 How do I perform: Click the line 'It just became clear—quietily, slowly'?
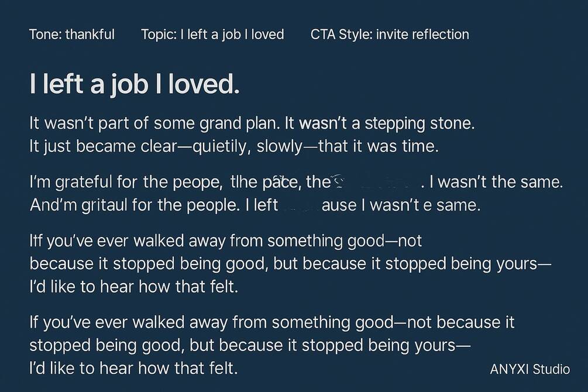[233, 146]
